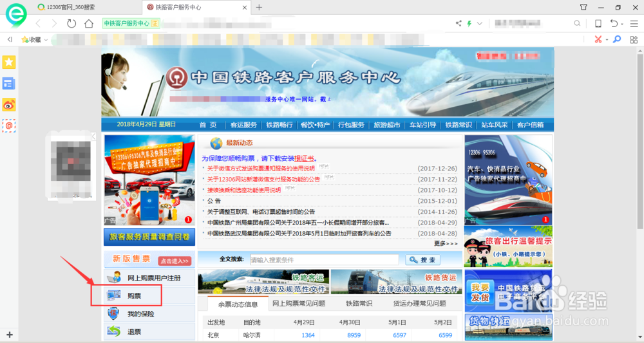Viewport: 644px width, 343px height.
Task: Open 车站引导 navigation item
Action: point(422,125)
